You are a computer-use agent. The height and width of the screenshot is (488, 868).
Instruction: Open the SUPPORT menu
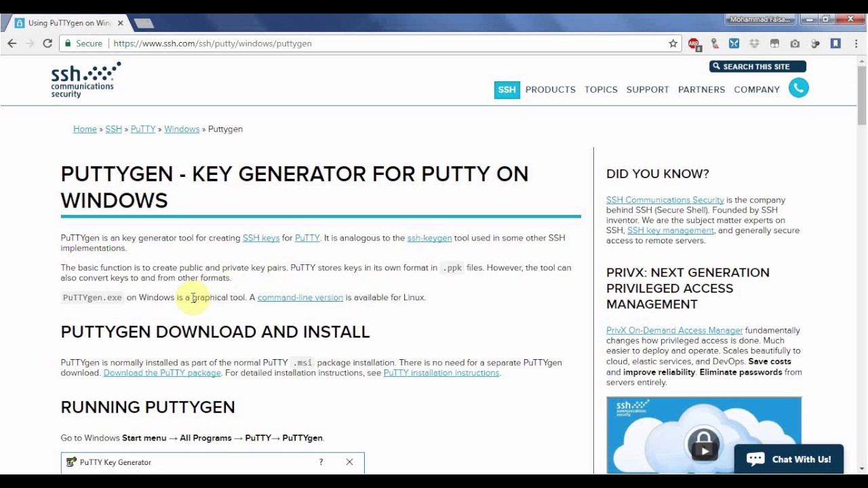click(648, 89)
